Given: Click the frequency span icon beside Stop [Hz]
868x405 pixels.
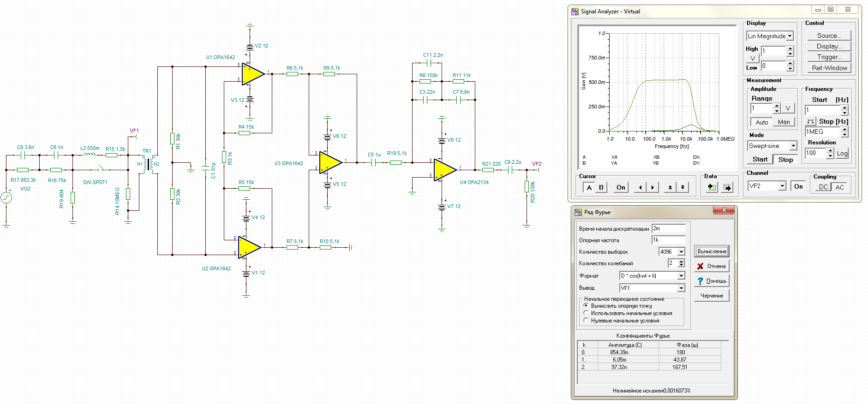Looking at the screenshot, I should point(810,122).
